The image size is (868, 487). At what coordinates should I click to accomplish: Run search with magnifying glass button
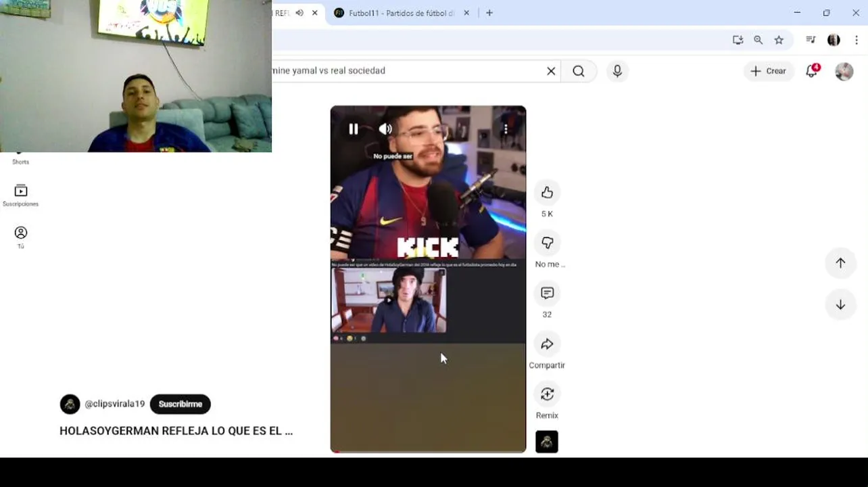(x=579, y=71)
